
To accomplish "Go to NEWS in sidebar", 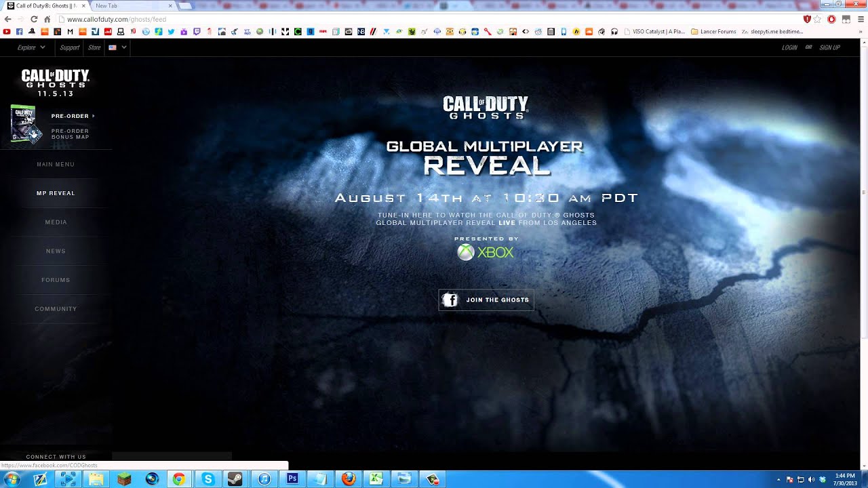I will (x=56, y=251).
